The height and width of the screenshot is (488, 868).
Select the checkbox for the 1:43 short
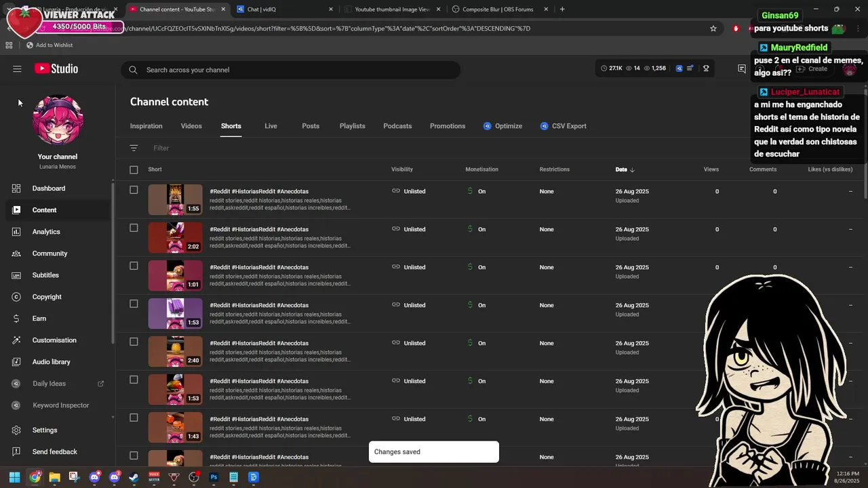[134, 418]
